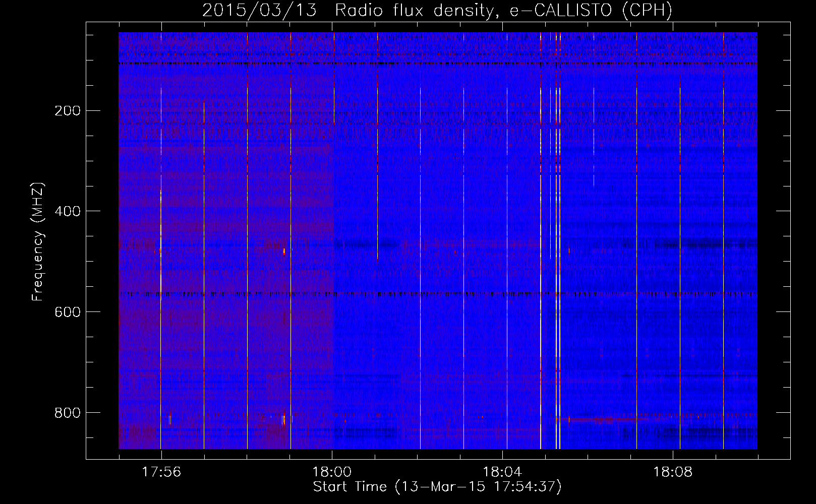Click the plot title text 'Radio flux density, e-CALLISTO (CPH)'
Viewport: 816px width, 504px height.
[x=503, y=11]
